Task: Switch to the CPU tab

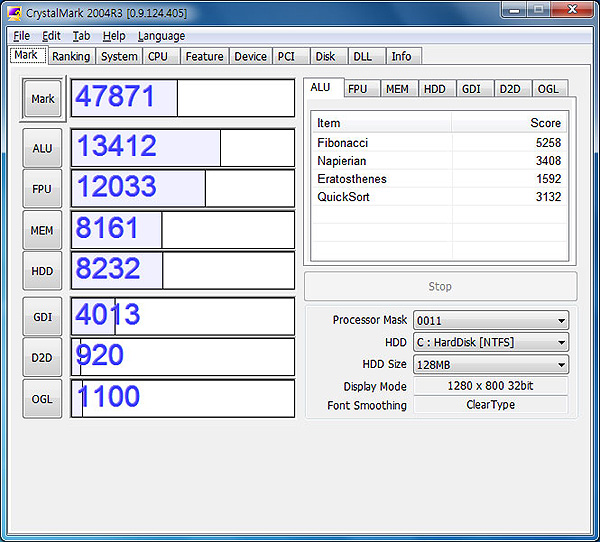Action: (158, 57)
